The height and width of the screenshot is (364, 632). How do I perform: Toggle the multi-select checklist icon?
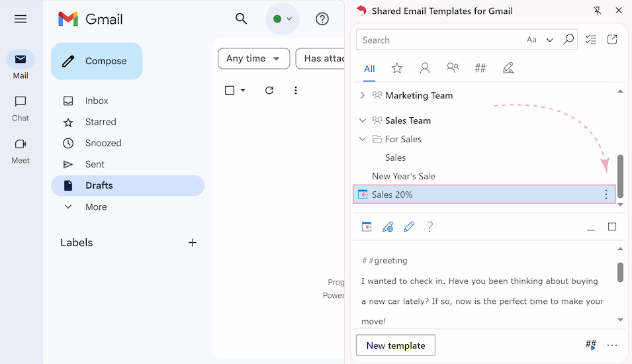point(591,40)
